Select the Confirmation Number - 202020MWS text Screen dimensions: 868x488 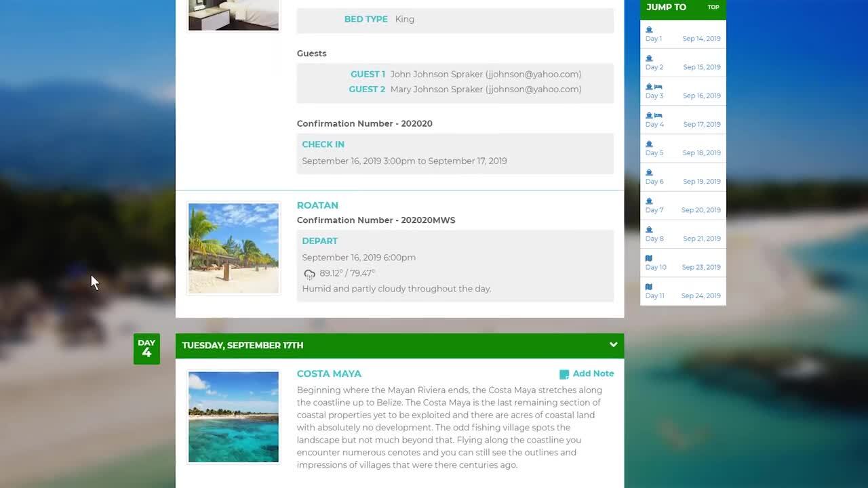(376, 220)
